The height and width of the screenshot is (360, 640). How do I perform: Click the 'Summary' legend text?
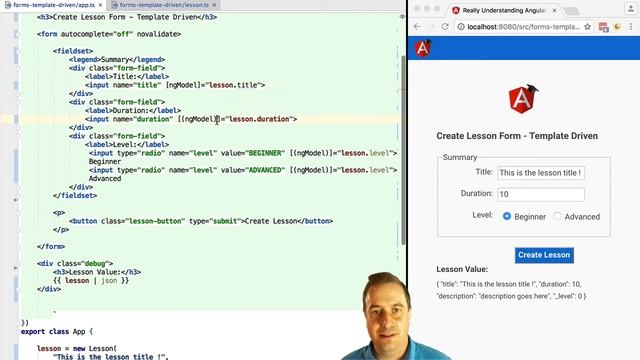(460, 157)
